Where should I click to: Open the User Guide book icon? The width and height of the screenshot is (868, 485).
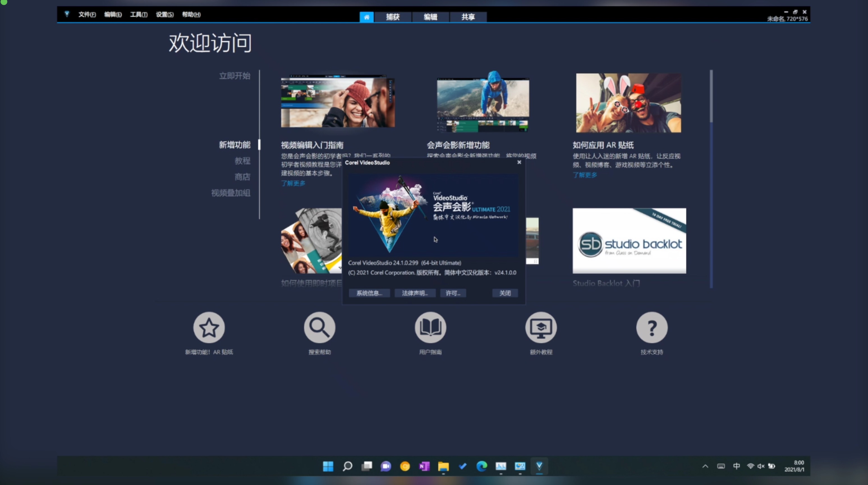pos(430,327)
